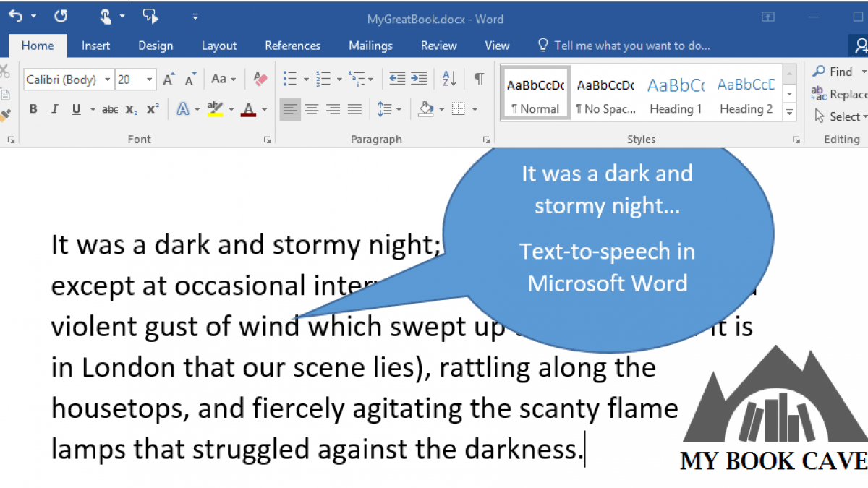Select center text alignment
The height and width of the screenshot is (488, 868).
pos(311,108)
